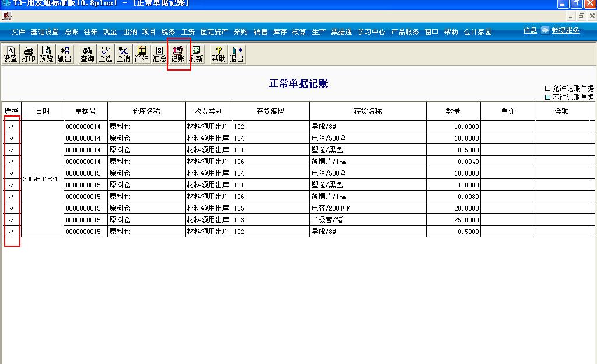Click the 打印 (Print) icon

point(27,55)
